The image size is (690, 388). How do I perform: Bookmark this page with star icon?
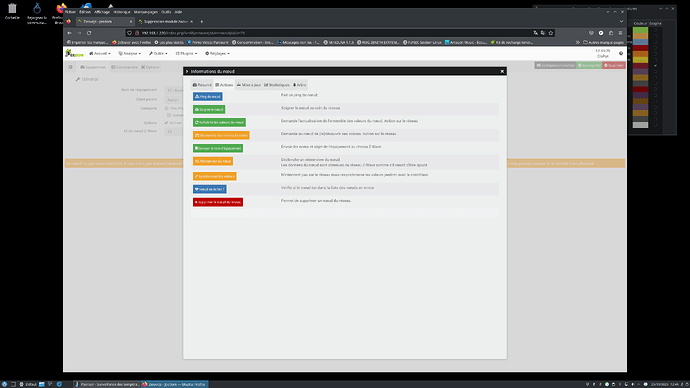551,33
